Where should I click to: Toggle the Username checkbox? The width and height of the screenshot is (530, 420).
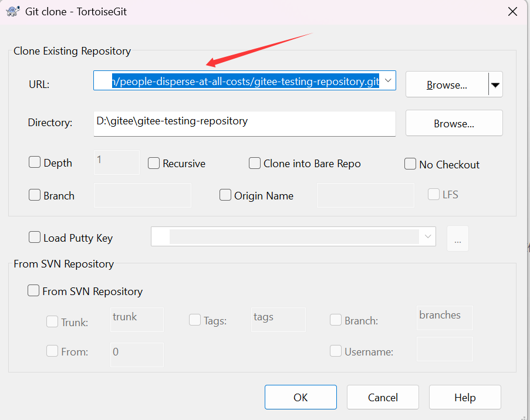[x=336, y=351]
